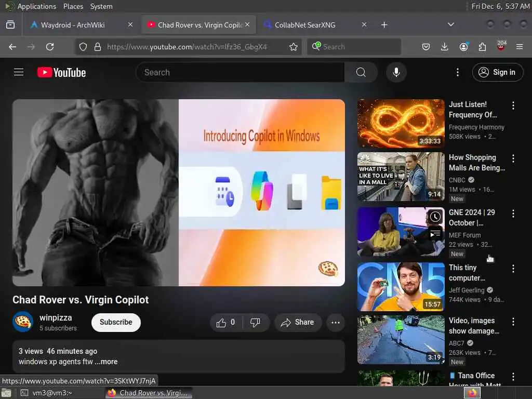Open winpizza channel name link
The image size is (532, 399).
pyautogui.click(x=56, y=318)
